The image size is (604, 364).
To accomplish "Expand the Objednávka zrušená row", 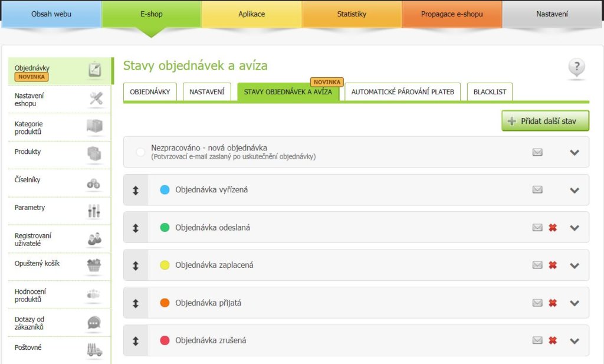I will tap(575, 341).
